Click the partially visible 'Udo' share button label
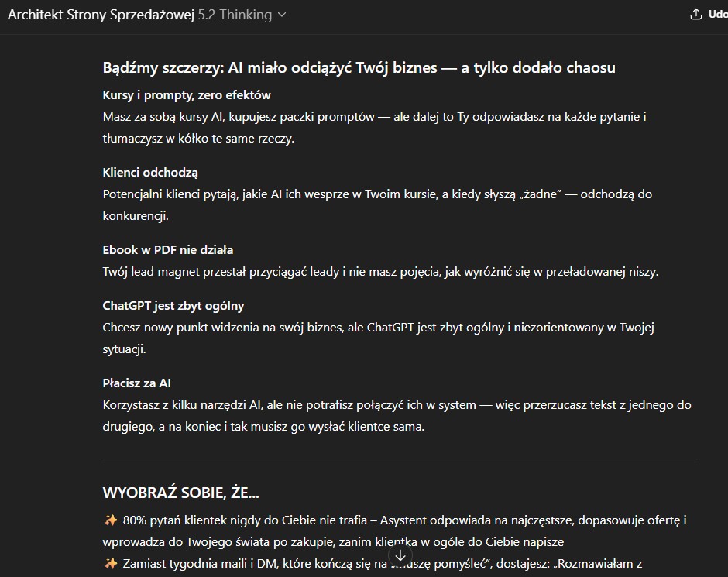This screenshot has width=728, height=577. click(x=718, y=15)
